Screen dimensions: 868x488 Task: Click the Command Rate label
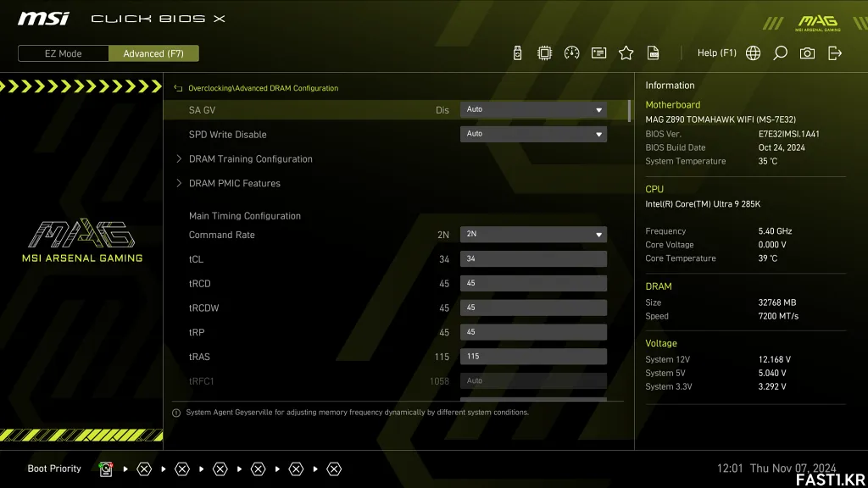(221, 235)
